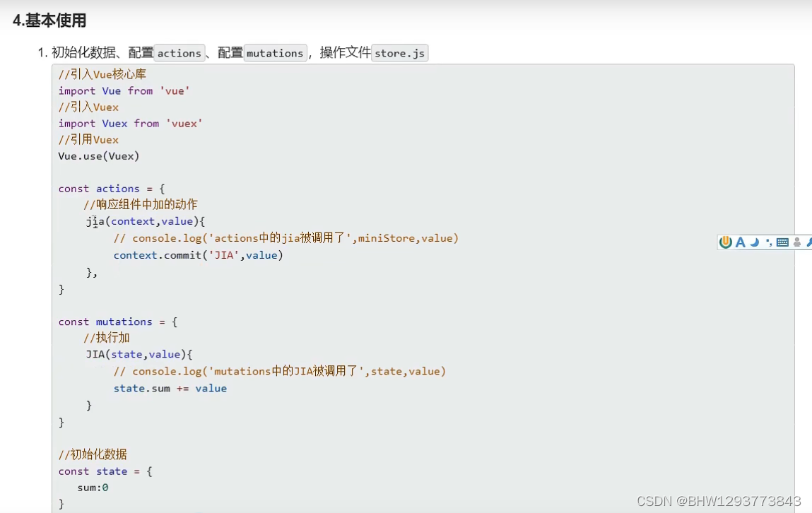
Task: Click the 'Vue.use(Vuex)' code line
Action: pyautogui.click(x=98, y=156)
